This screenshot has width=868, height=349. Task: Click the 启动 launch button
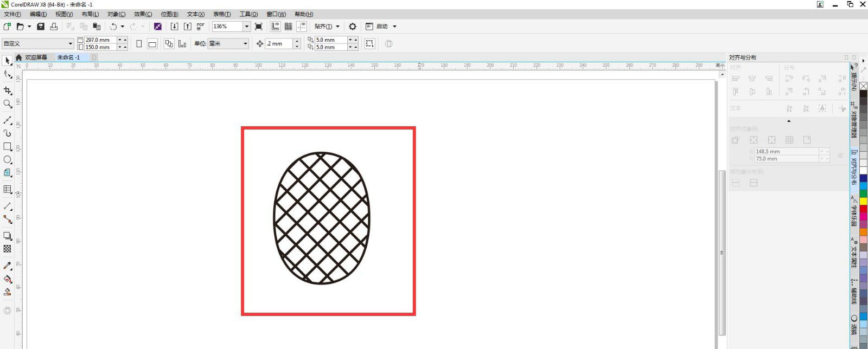(x=382, y=26)
